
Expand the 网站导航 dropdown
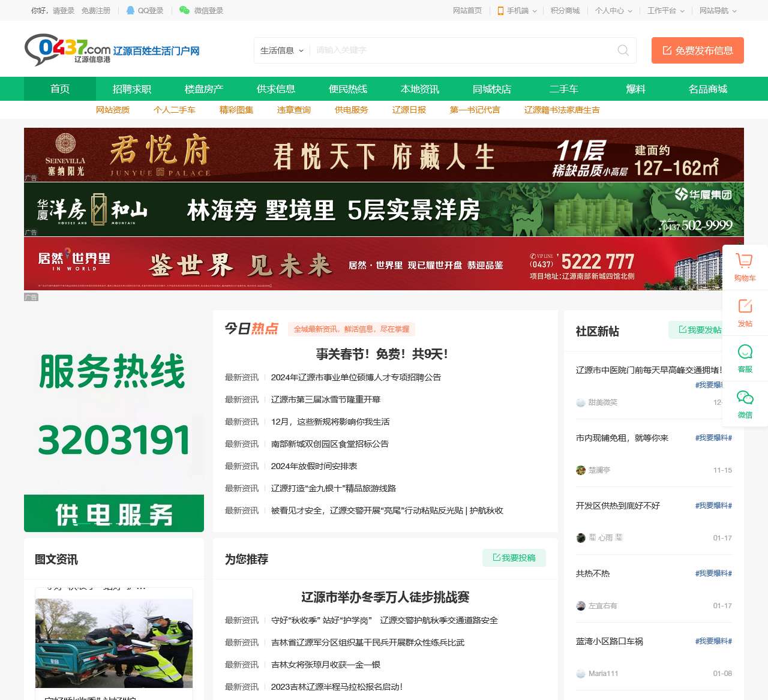[x=716, y=10]
